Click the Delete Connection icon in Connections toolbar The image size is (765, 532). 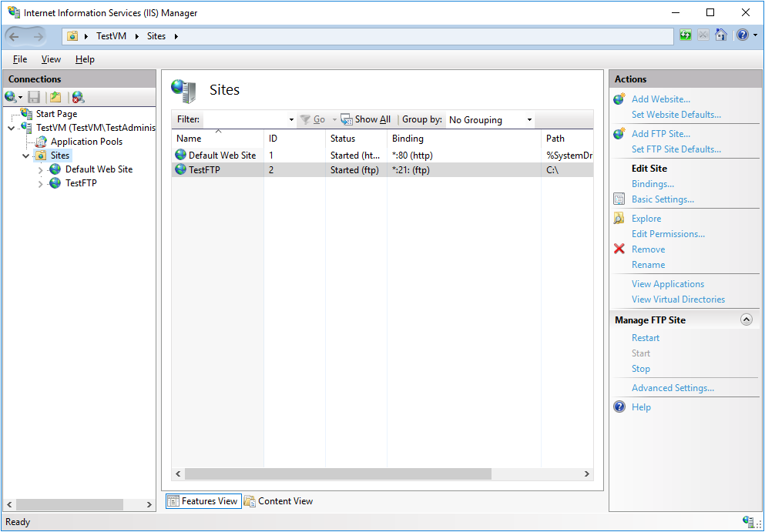(x=78, y=97)
